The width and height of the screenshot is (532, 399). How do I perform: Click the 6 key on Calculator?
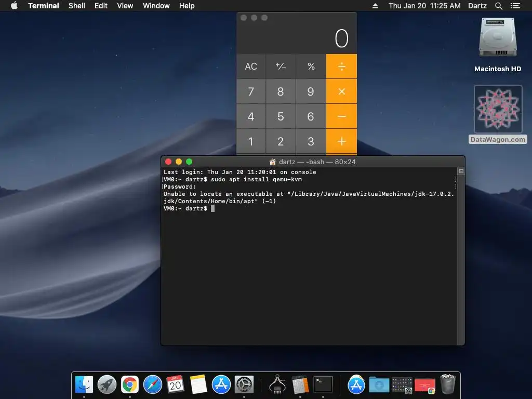(311, 116)
